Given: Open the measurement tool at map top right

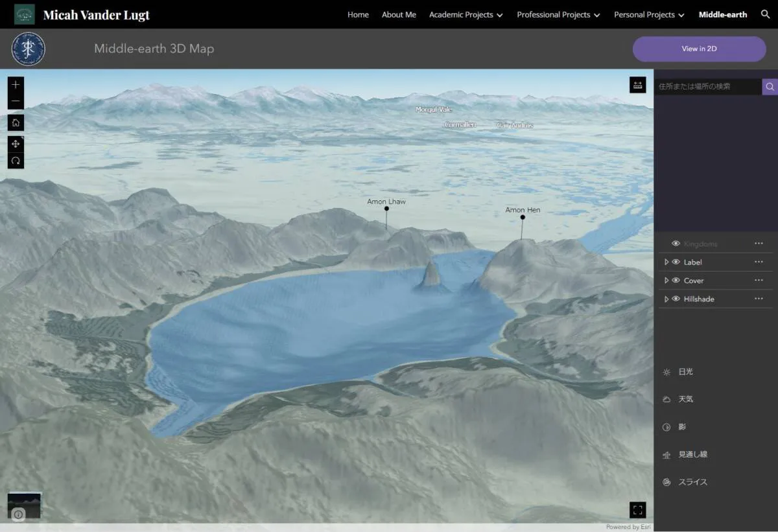Looking at the screenshot, I should pos(637,85).
